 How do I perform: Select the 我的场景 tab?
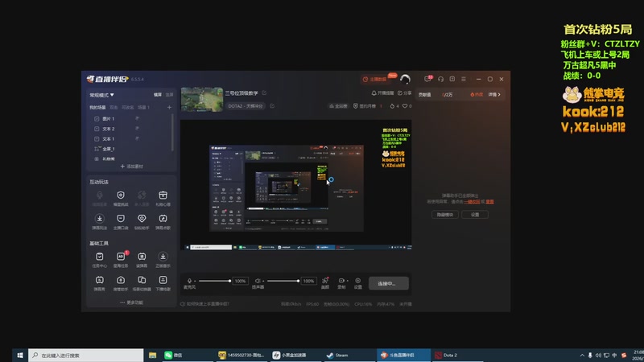[x=97, y=108]
